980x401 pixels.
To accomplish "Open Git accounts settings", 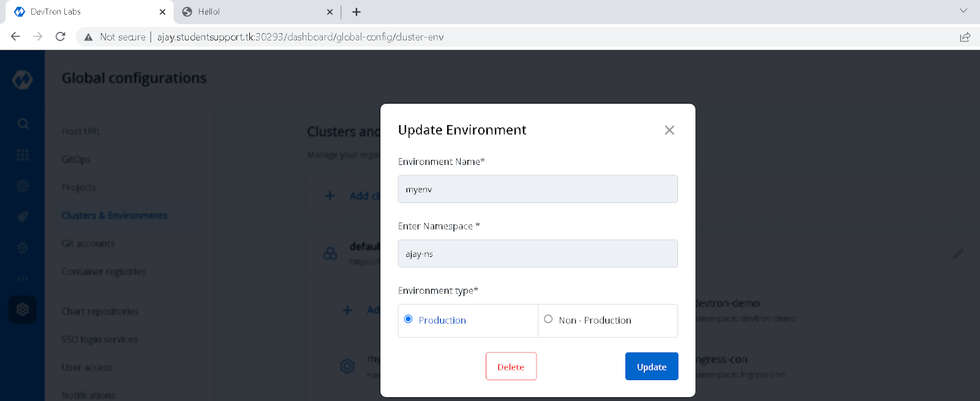I will click(x=88, y=243).
